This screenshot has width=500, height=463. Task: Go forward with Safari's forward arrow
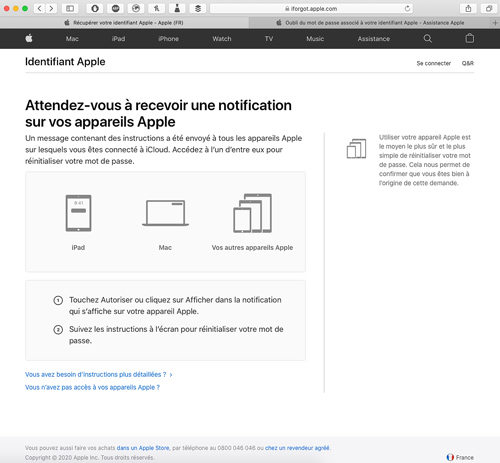click(51, 8)
